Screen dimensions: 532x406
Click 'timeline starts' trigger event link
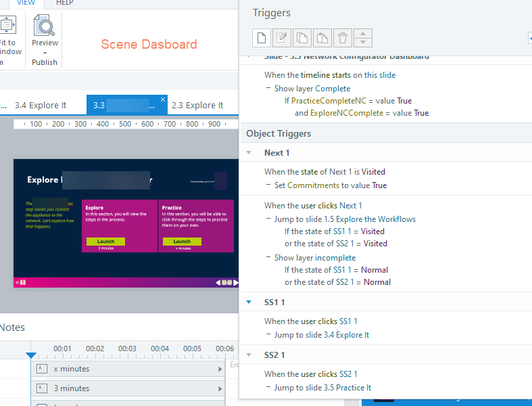pyautogui.click(x=325, y=75)
